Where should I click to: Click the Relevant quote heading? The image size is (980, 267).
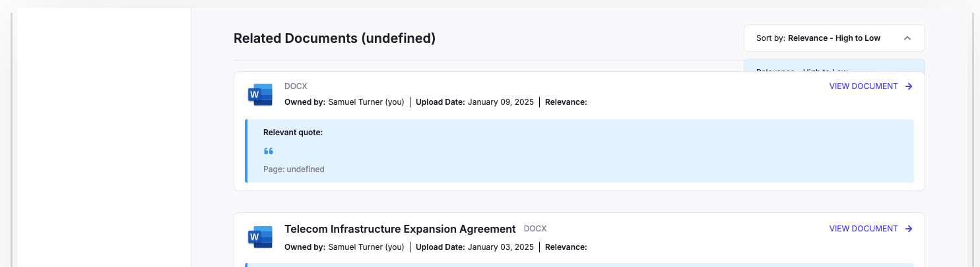(x=293, y=133)
